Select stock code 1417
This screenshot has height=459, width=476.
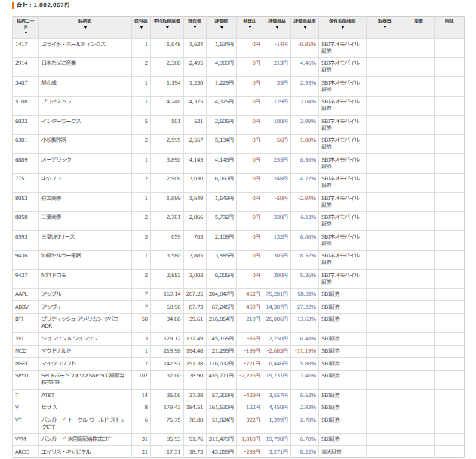(x=21, y=45)
